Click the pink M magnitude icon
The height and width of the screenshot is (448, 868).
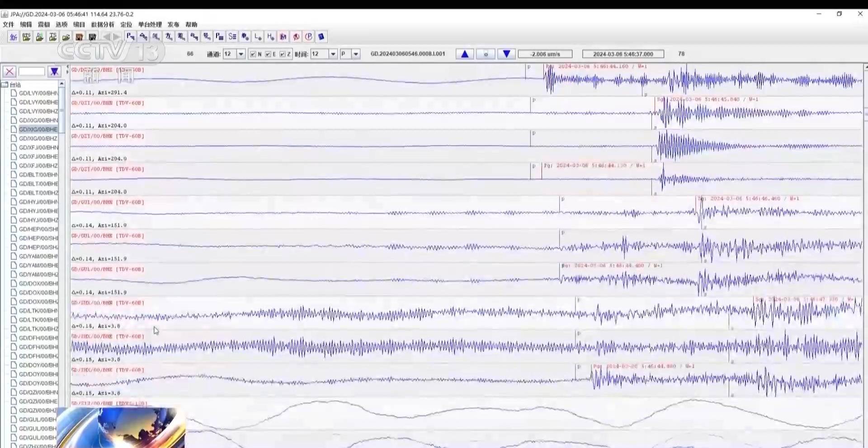click(283, 37)
